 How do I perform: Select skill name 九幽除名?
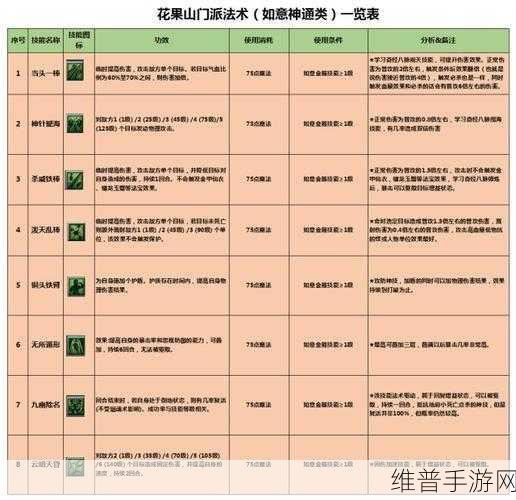[46, 405]
